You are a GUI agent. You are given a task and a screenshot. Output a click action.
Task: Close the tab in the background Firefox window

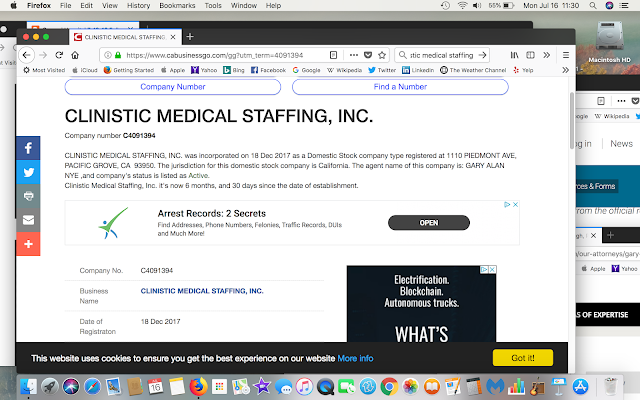coord(593,236)
